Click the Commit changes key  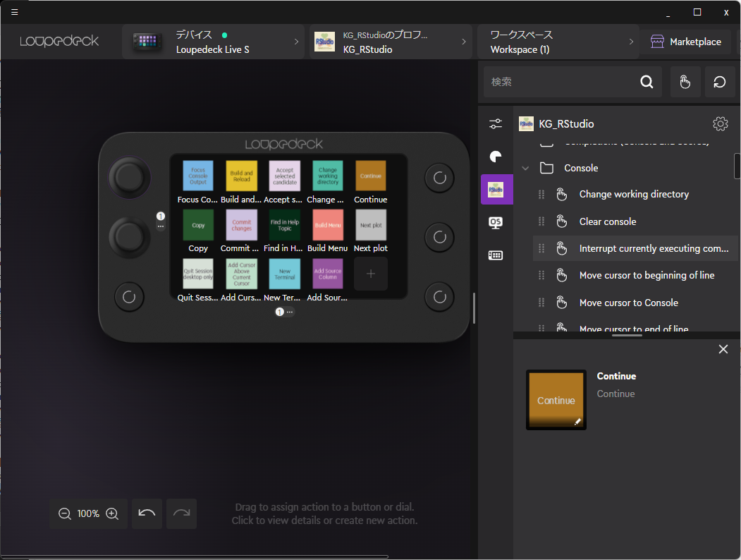click(242, 225)
